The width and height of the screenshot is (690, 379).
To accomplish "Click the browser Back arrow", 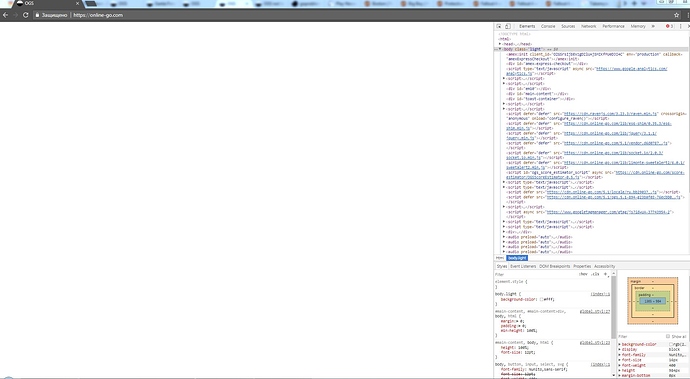I will 5,15.
